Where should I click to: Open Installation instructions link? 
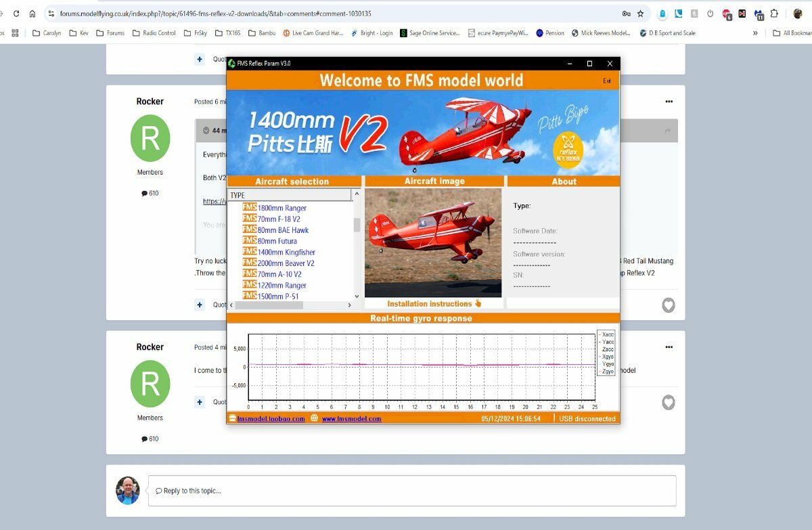coord(434,304)
